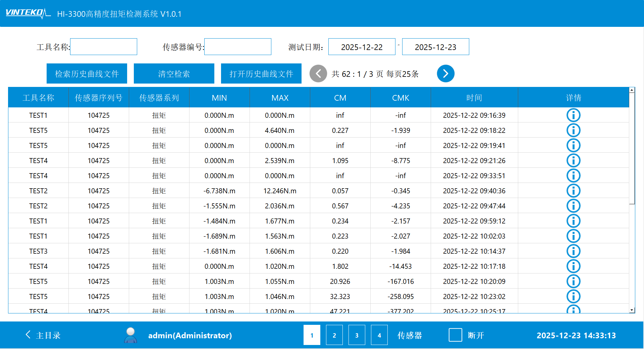Open info for TEST3 10:14:37 record
This screenshot has height=349, width=644.
573,251
